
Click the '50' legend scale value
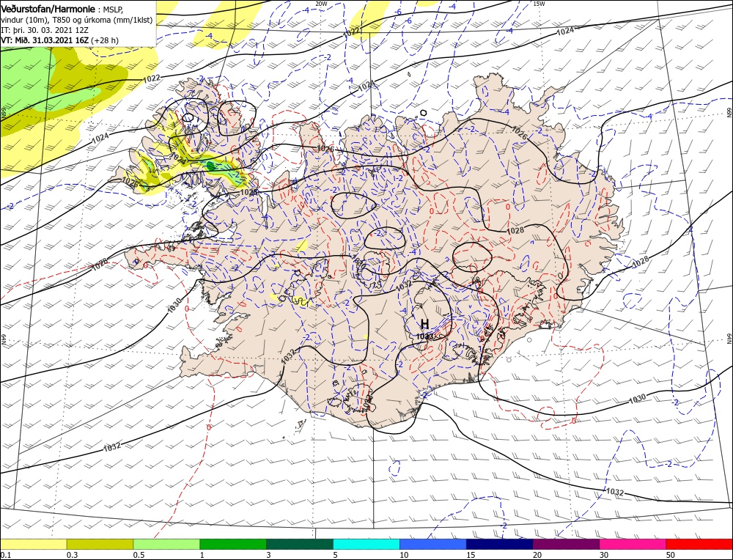pos(671,555)
